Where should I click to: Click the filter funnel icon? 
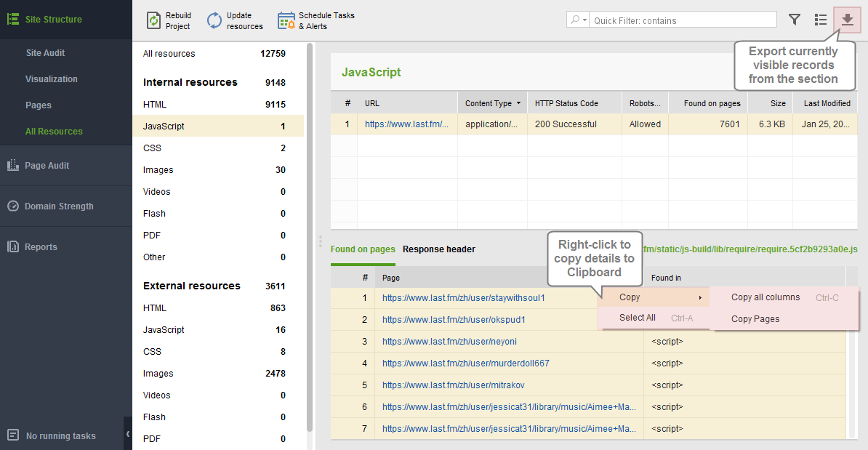click(795, 20)
